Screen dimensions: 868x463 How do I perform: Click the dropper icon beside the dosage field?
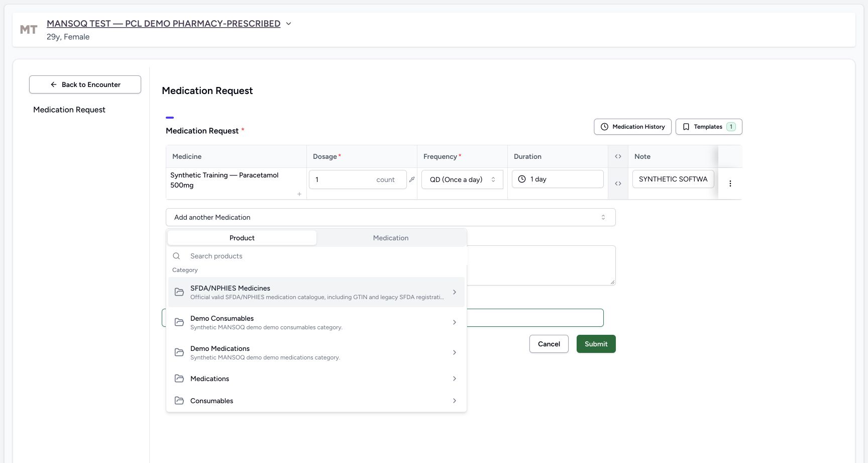tap(412, 179)
